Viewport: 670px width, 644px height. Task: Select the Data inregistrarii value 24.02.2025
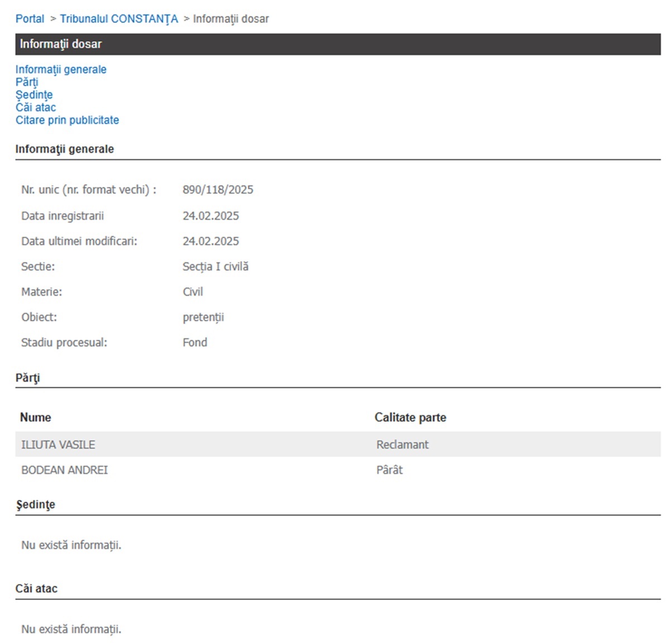[x=210, y=216]
